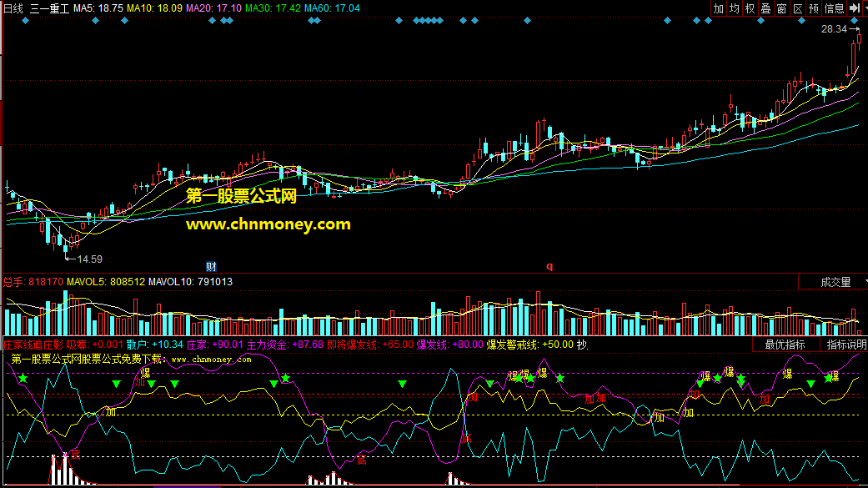Click the MA30: 17.42 value
Viewport: 868px width, 488px height.
click(x=273, y=8)
